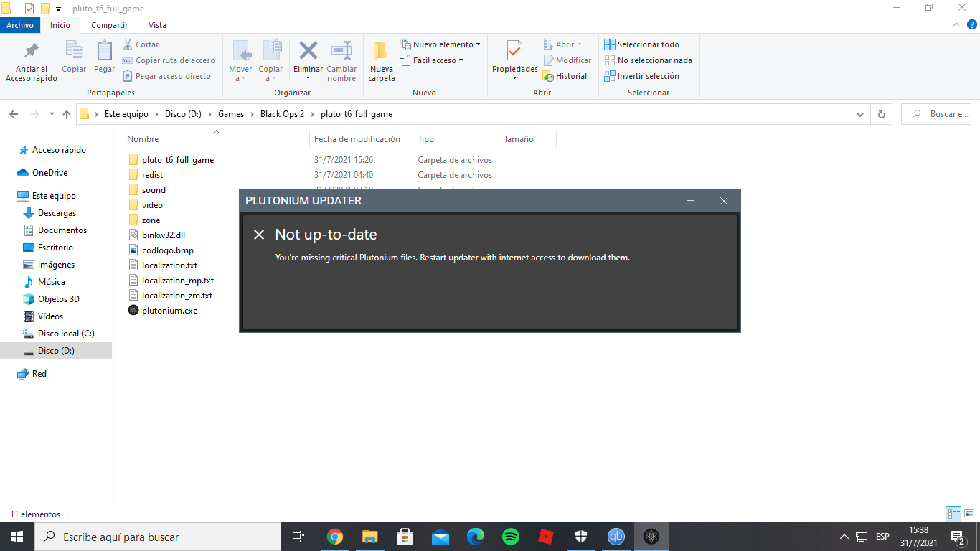Click Invertir selección

(642, 76)
